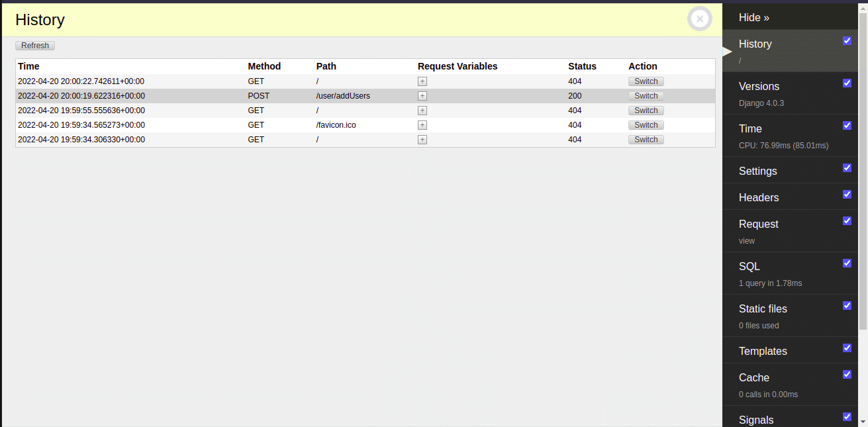Screen dimensions: 868x427
Task: Uncheck the Templates panel checkbox
Action: 847,348
